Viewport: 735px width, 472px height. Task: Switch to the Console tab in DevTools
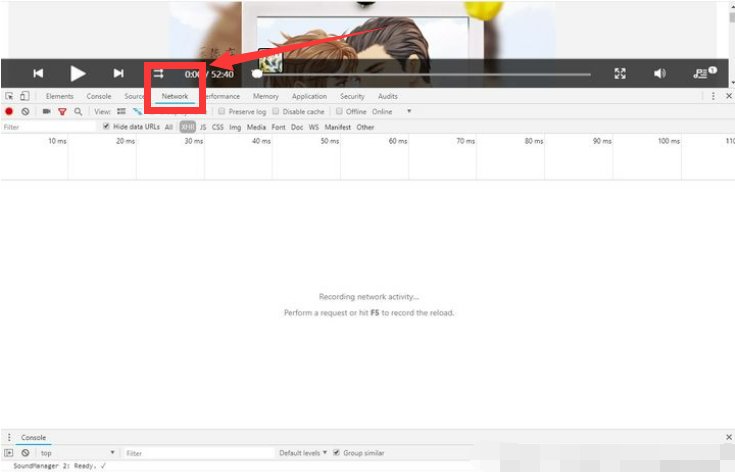coord(98,96)
